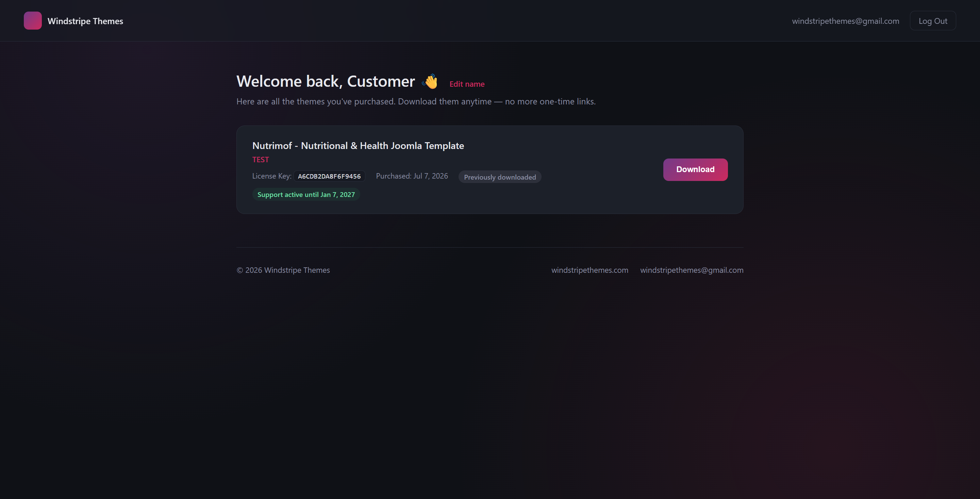
Task: Click the red TEST label
Action: 261,160
